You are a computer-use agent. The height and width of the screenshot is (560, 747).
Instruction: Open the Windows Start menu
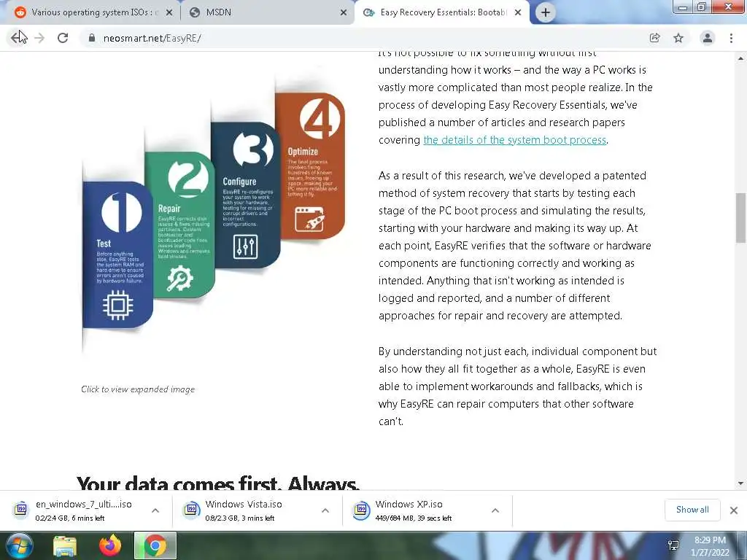click(x=19, y=545)
